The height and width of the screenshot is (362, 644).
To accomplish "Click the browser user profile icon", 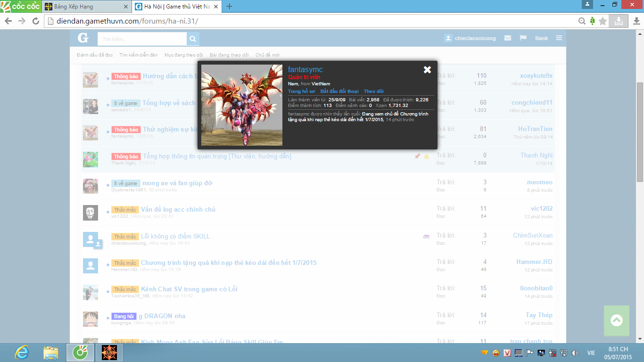I will [587, 4].
